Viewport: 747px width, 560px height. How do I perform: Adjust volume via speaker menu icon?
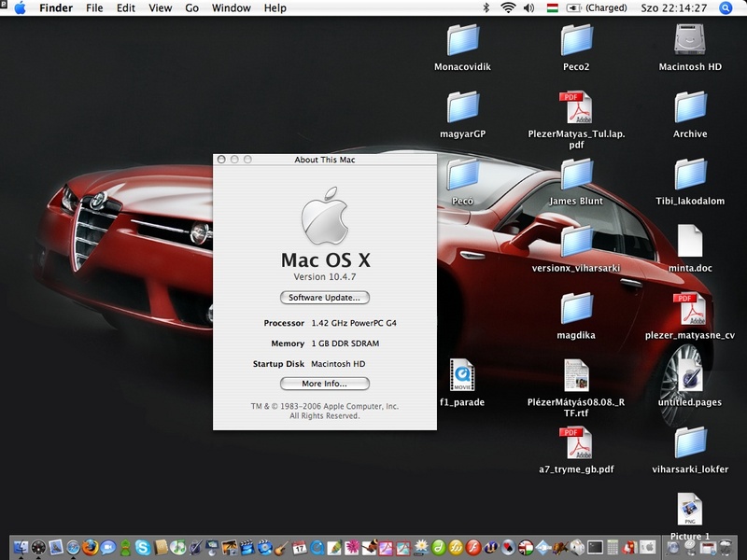click(x=529, y=8)
